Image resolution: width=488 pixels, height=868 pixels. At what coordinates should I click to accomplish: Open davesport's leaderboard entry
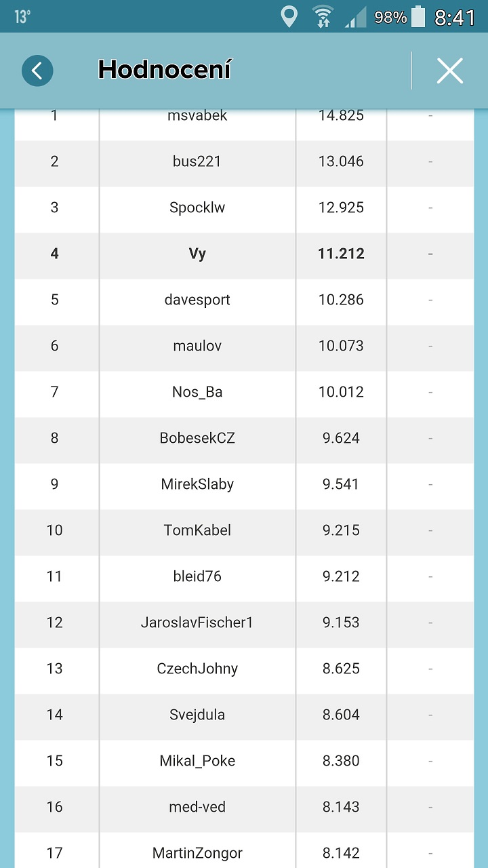(x=197, y=300)
